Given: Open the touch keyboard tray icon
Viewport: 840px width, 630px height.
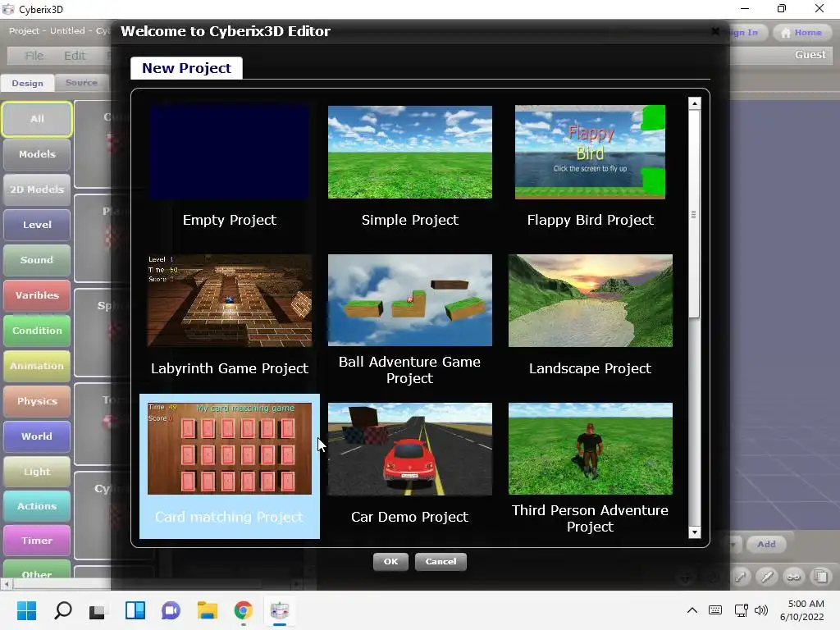Looking at the screenshot, I should click(x=715, y=610).
